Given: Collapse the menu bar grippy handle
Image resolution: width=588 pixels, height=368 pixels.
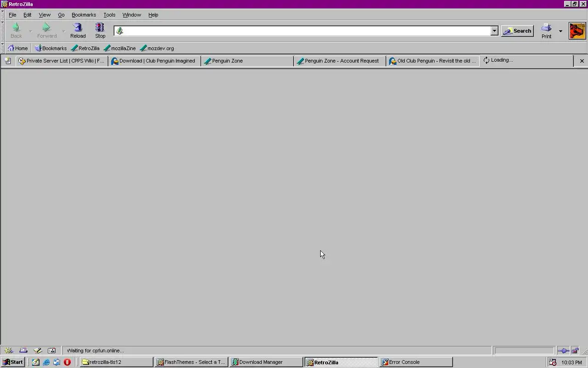Looking at the screenshot, I should (2, 15).
